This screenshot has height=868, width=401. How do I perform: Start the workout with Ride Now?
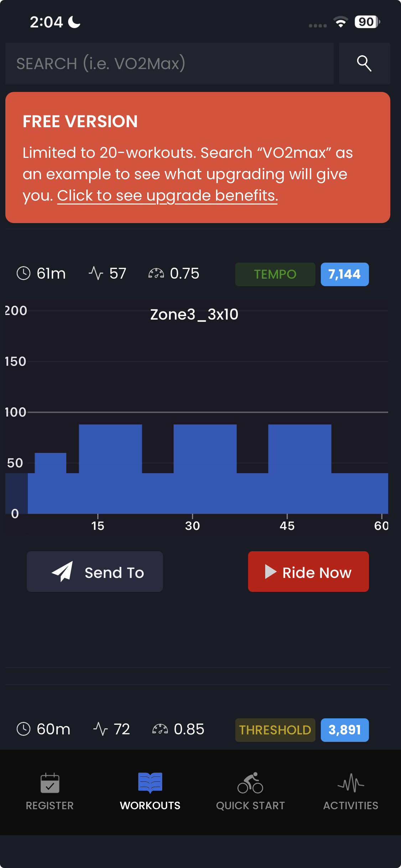click(308, 572)
